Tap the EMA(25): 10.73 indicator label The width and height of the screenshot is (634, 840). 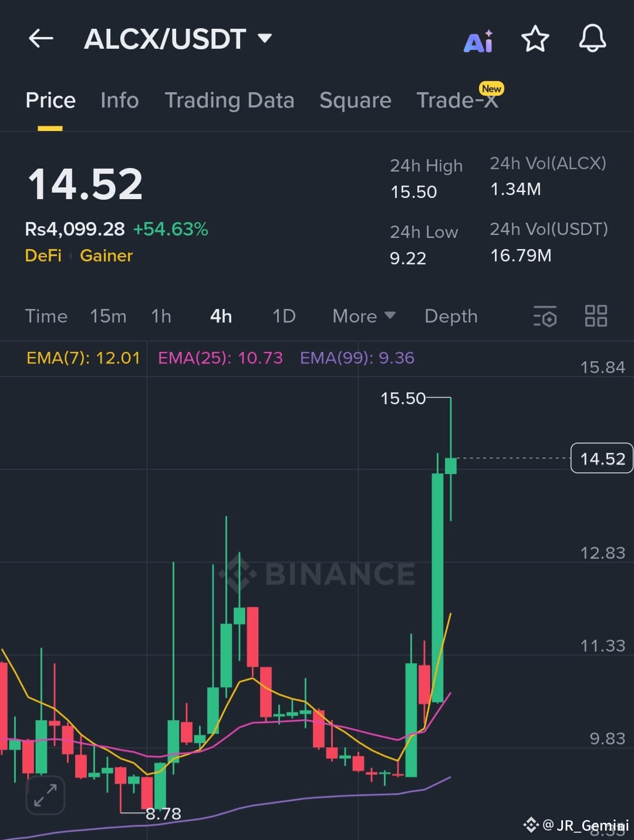pyautogui.click(x=220, y=358)
